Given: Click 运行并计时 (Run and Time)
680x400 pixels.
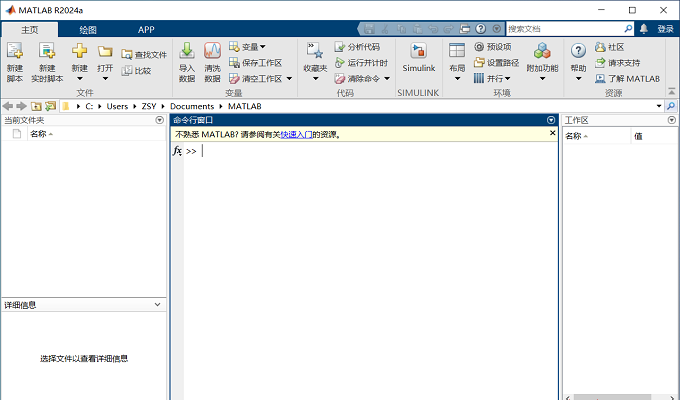Looking at the screenshot, I should pos(361,63).
